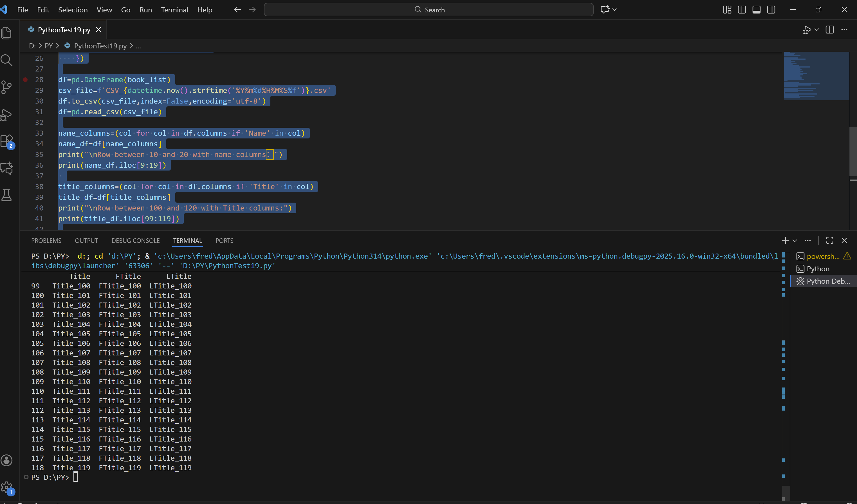Toggle the breakpoint on line 28

pos(26,80)
